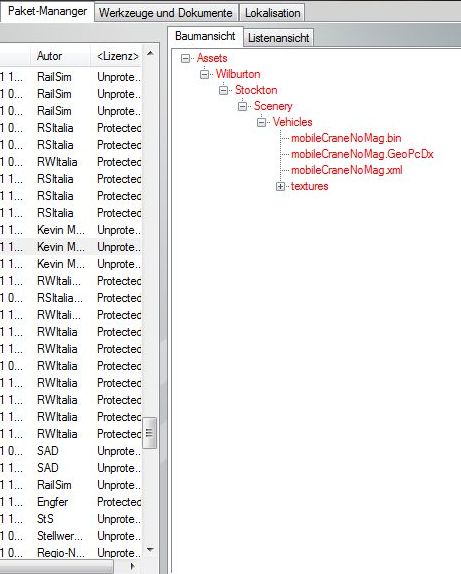The height and width of the screenshot is (574, 461).
Task: Select the StS author row
Action: pos(71,519)
